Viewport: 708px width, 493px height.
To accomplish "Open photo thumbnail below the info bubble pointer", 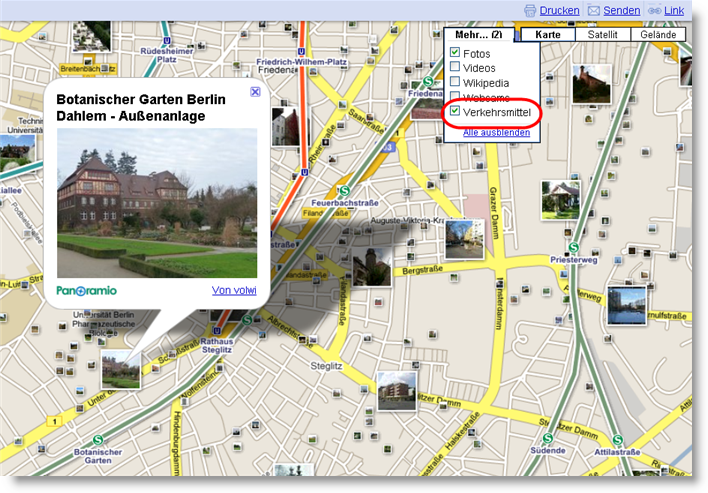I will 121,370.
